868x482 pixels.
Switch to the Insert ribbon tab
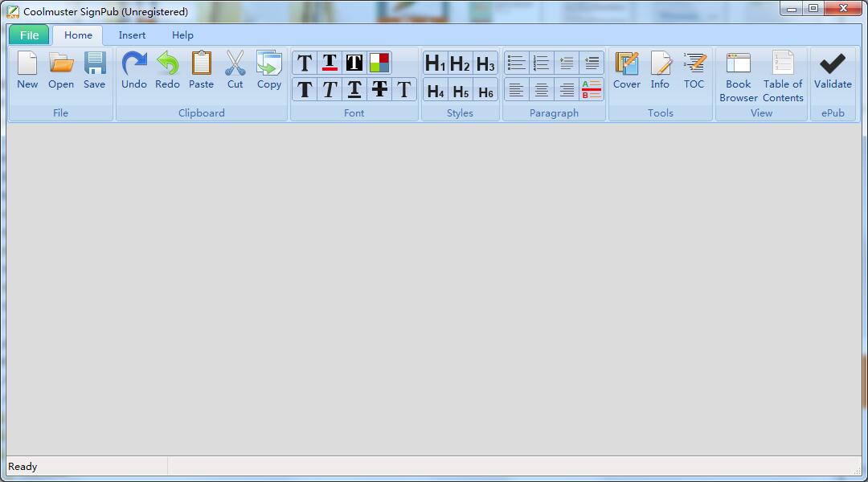pos(132,35)
